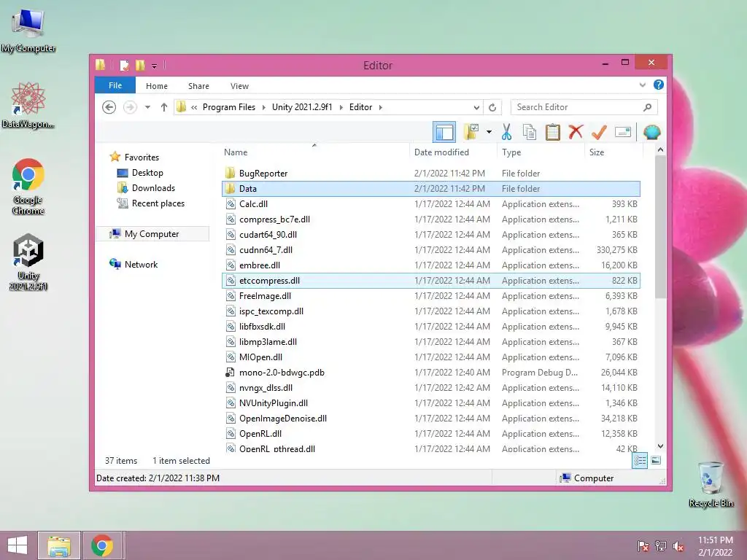Click the scrollbar down arrow in file list
The width and height of the screenshot is (747, 560).
(x=660, y=446)
